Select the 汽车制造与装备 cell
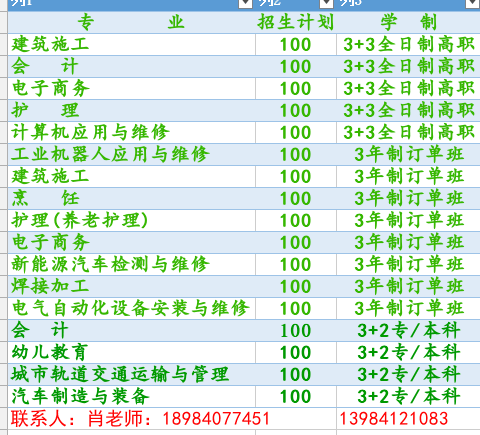The image size is (480, 435). pos(131,396)
